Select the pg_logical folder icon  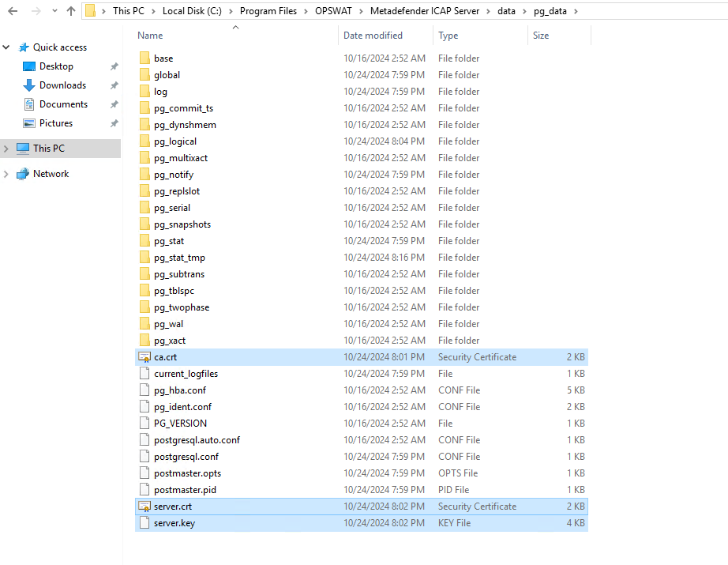(x=144, y=141)
